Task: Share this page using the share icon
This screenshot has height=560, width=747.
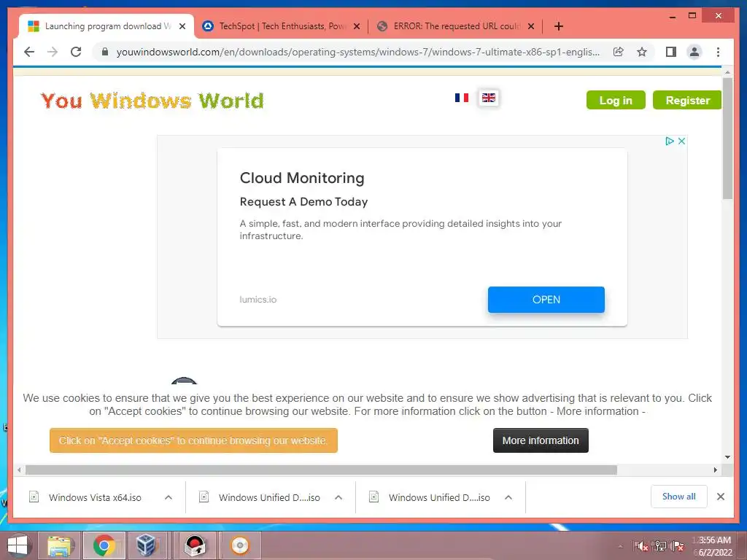Action: (x=619, y=52)
